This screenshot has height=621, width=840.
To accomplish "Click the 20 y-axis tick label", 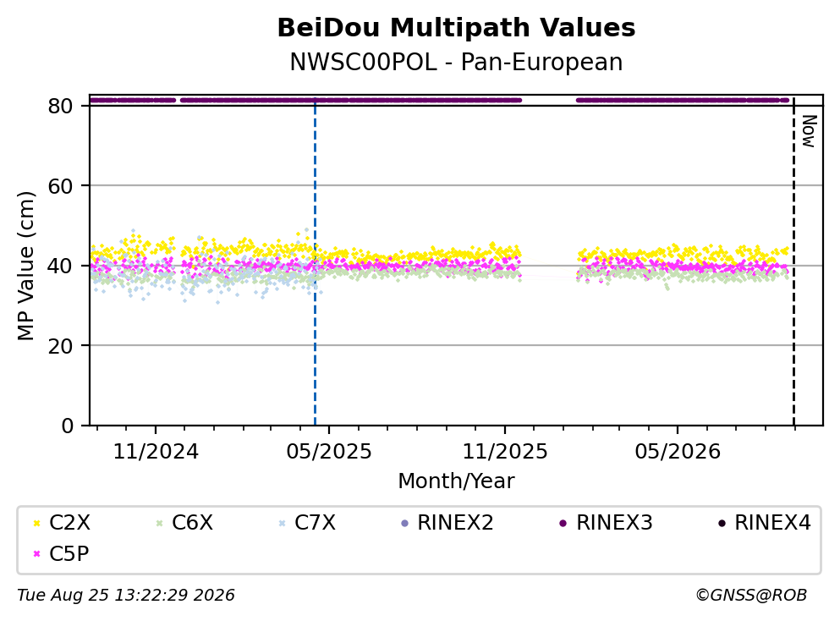I will coord(61,346).
